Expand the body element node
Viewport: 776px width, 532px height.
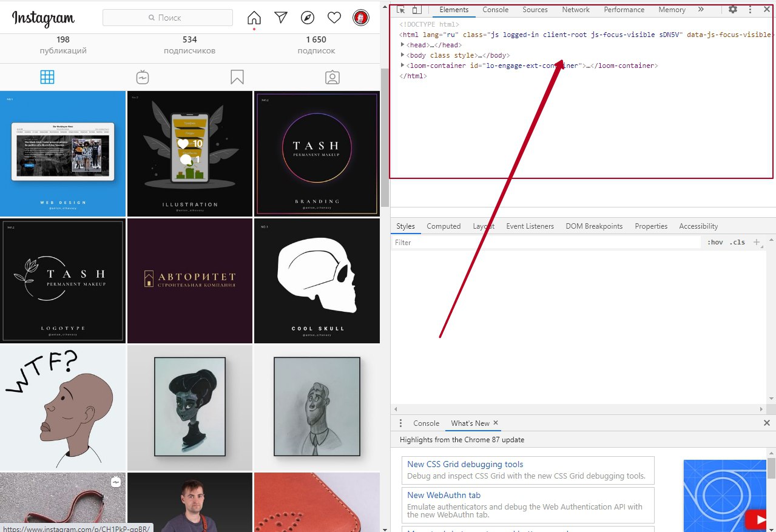click(402, 55)
